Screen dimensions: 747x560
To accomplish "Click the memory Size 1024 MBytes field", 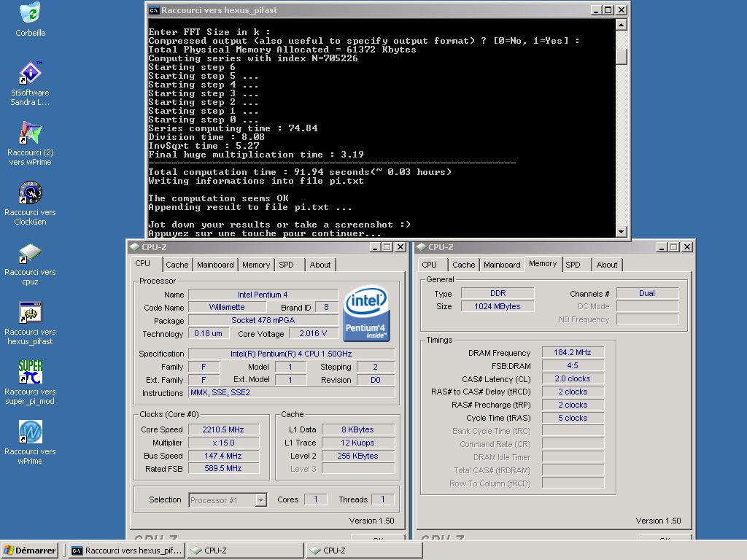I will [498, 307].
